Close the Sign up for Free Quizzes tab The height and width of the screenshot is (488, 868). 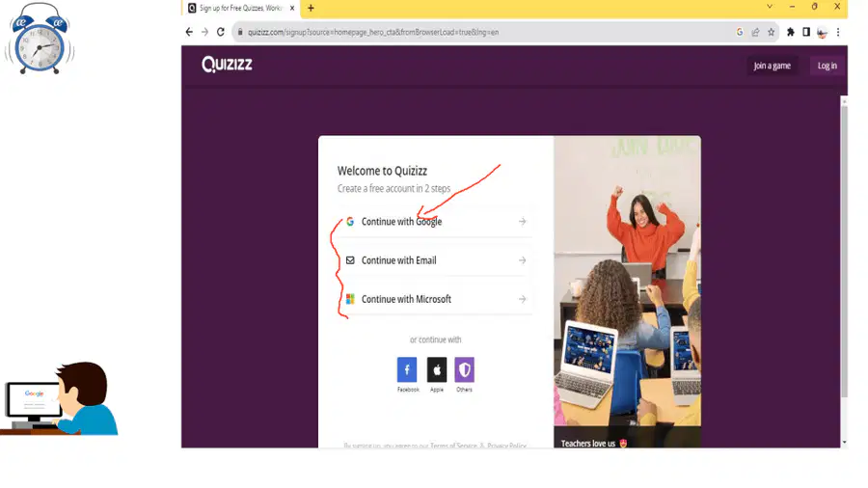(x=292, y=8)
